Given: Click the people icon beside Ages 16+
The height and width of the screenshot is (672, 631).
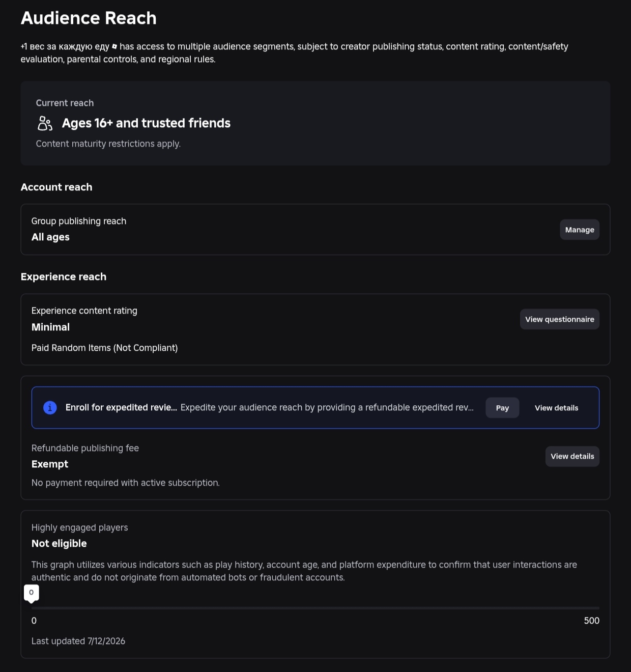Looking at the screenshot, I should [x=45, y=123].
